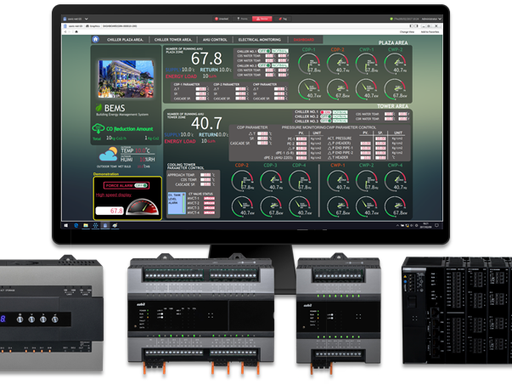Screen dimensions: 512x384
Task: Click the large 67.8 Plaza zone value
Action: click(206, 59)
